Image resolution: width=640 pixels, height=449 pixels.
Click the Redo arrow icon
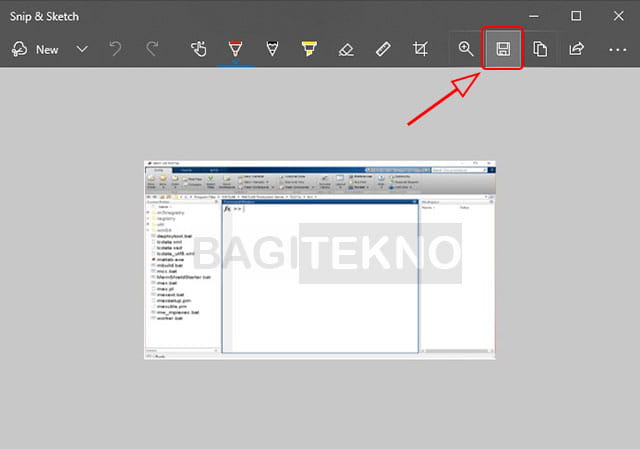pos(153,49)
